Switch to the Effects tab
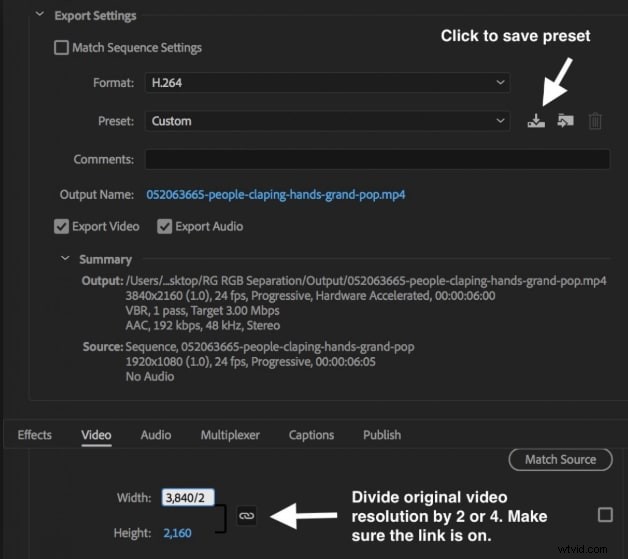Screen dimensions: 628x559 coord(34,435)
